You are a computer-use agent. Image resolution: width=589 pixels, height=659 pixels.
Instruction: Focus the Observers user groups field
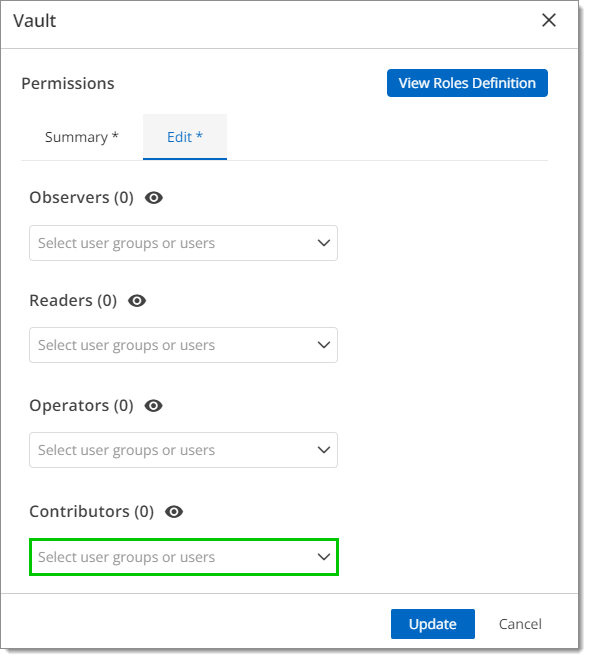click(x=183, y=243)
